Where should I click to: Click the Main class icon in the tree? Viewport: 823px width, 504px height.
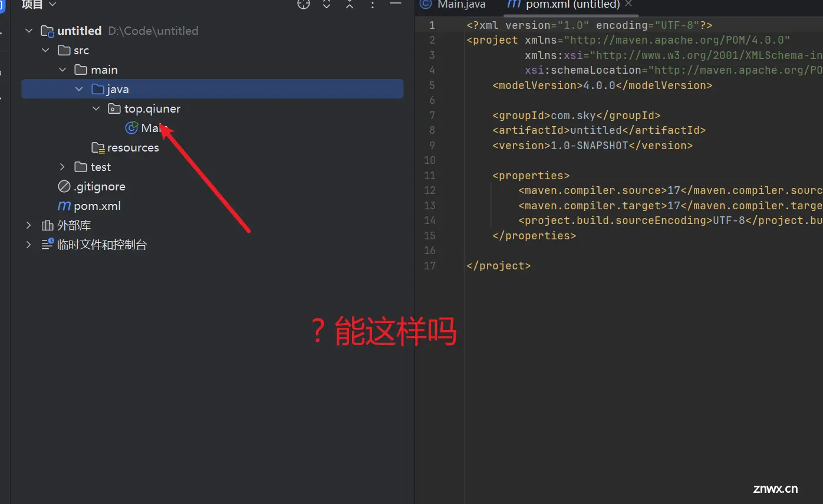(132, 128)
